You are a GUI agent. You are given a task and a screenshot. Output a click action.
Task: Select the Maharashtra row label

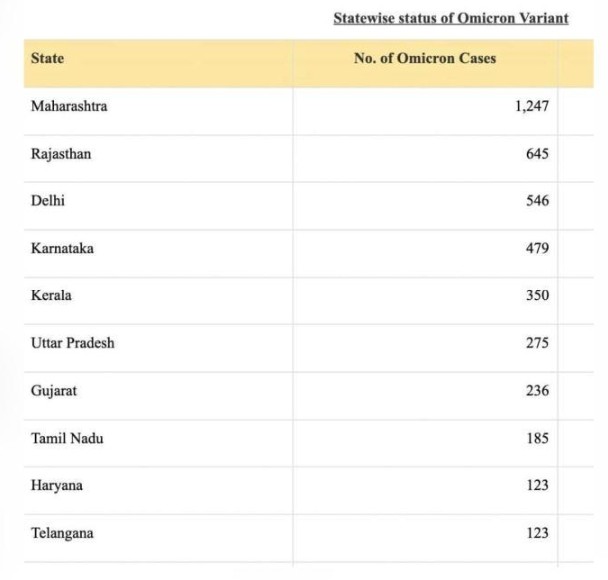[69, 106]
